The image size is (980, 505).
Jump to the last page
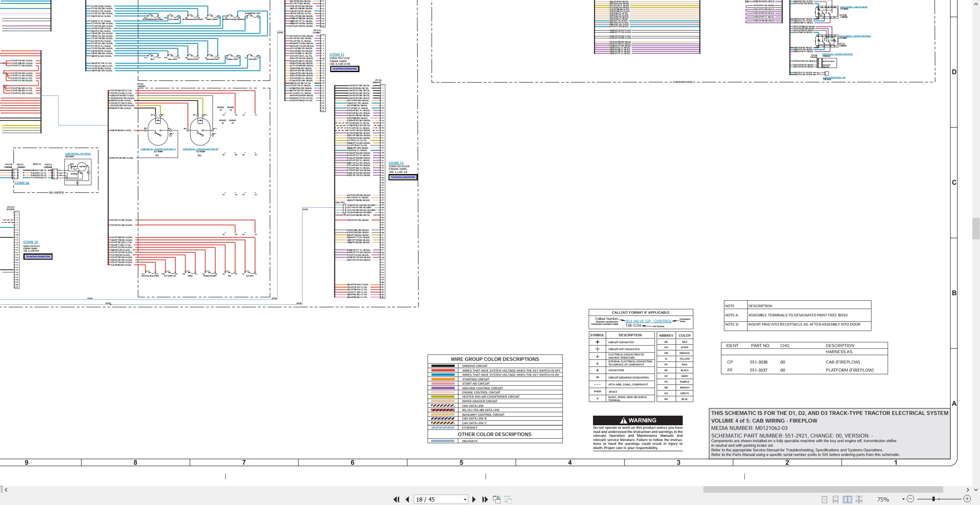485,499
